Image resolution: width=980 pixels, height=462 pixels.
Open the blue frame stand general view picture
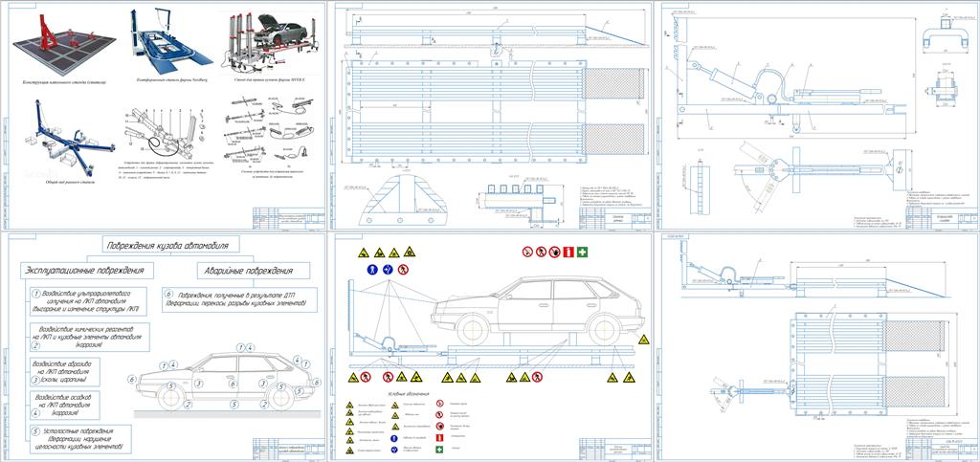69,138
